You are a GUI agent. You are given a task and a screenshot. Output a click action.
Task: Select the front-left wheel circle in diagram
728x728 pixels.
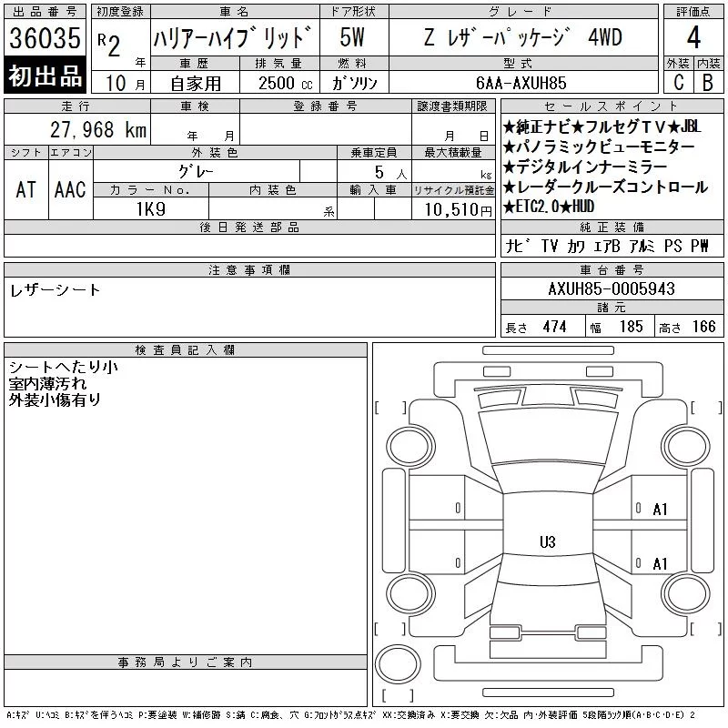pyautogui.click(x=411, y=447)
